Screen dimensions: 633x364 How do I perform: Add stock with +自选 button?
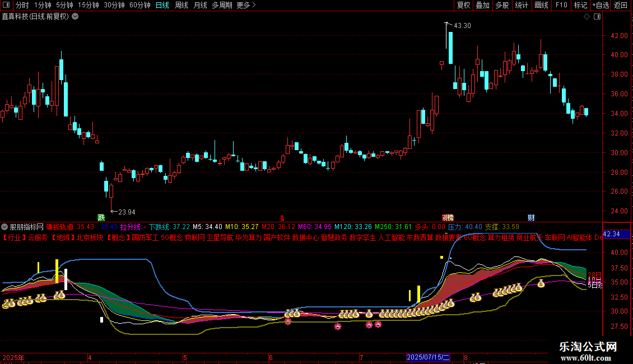(x=601, y=5)
